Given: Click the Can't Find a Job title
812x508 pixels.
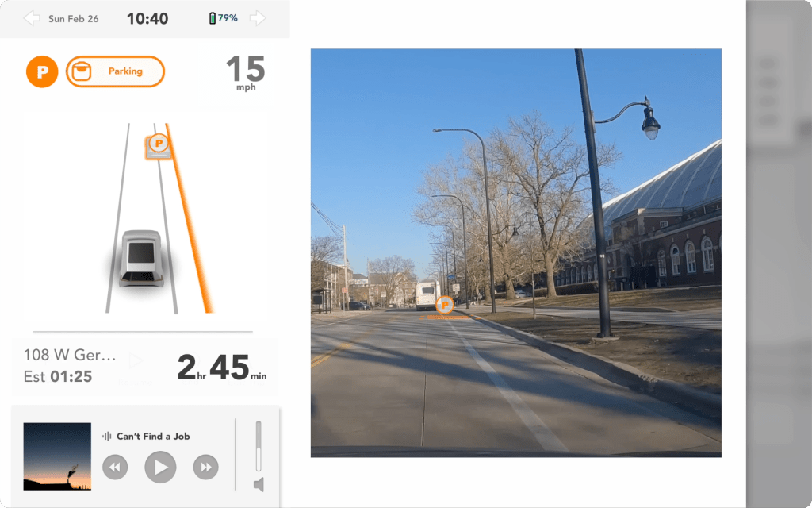Looking at the screenshot, I should 153,437.
